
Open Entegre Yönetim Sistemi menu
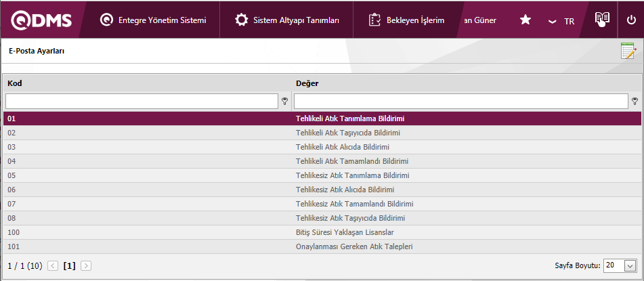(152, 20)
